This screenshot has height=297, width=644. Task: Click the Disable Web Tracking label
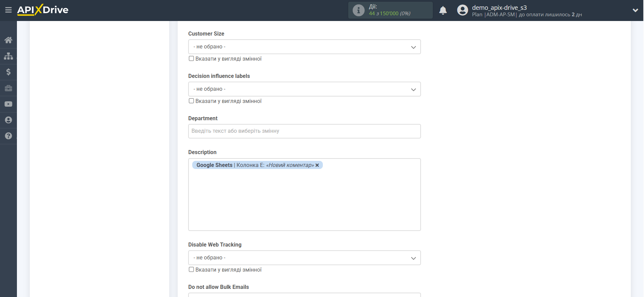[x=215, y=245]
